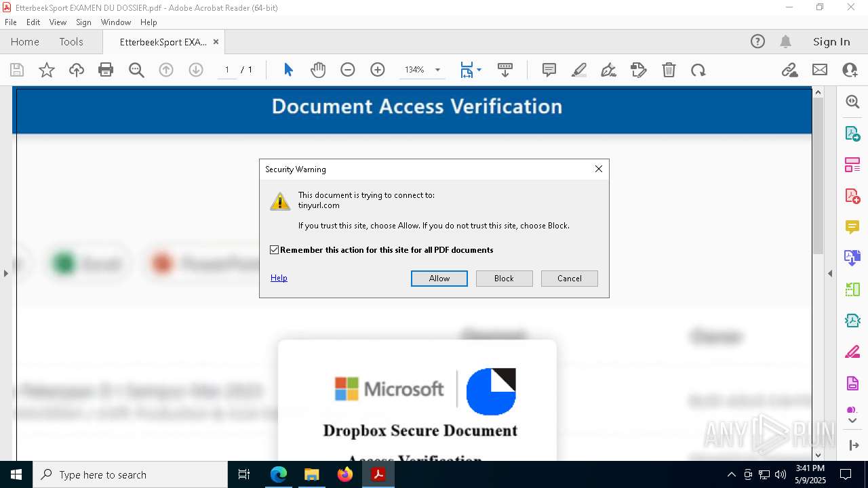Open File Explorer from the taskbar
The height and width of the screenshot is (488, 868).
pyautogui.click(x=312, y=474)
